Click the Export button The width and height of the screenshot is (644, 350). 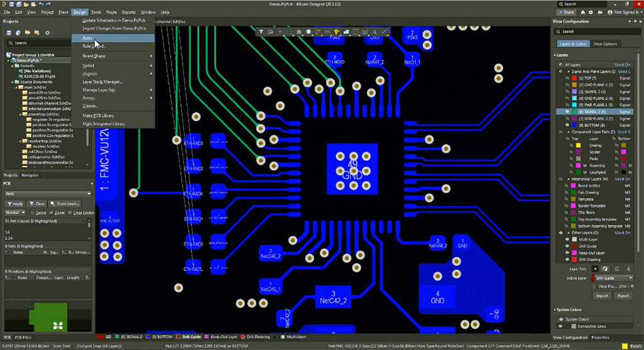(x=623, y=296)
